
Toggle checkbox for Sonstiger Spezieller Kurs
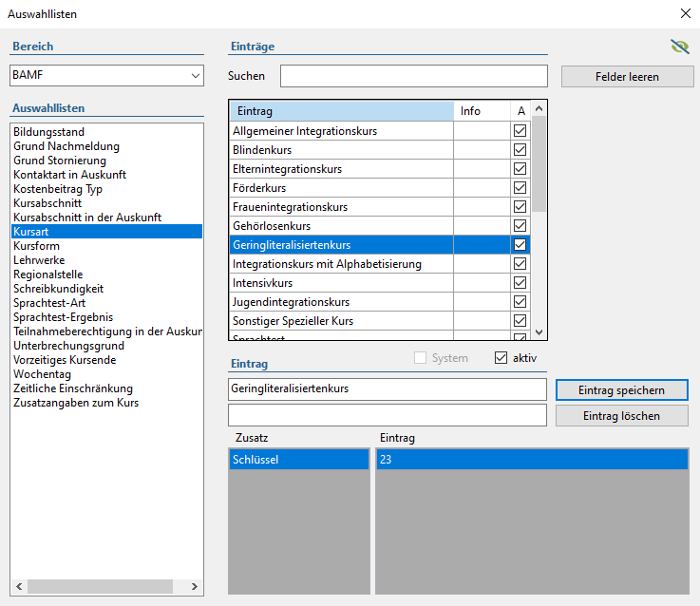click(520, 321)
